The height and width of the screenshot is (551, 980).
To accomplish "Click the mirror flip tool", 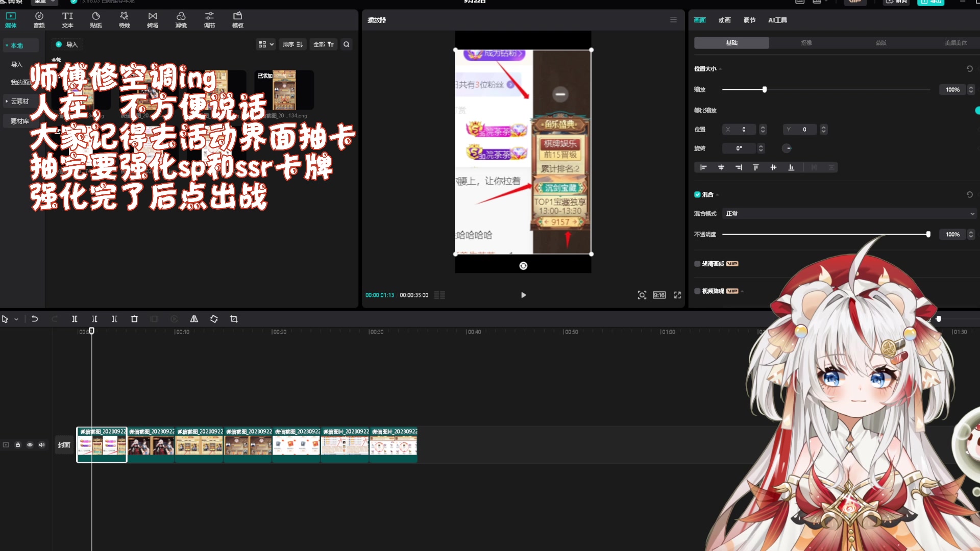I will click(x=194, y=319).
